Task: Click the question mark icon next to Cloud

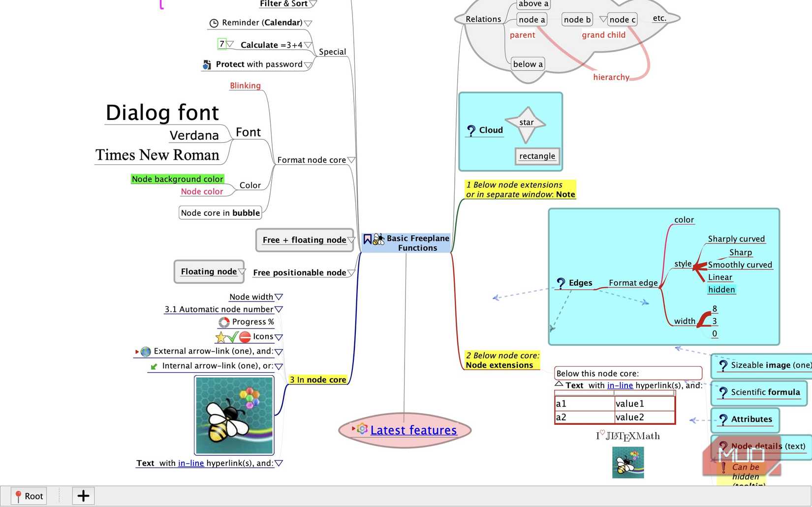Action: 471,130
